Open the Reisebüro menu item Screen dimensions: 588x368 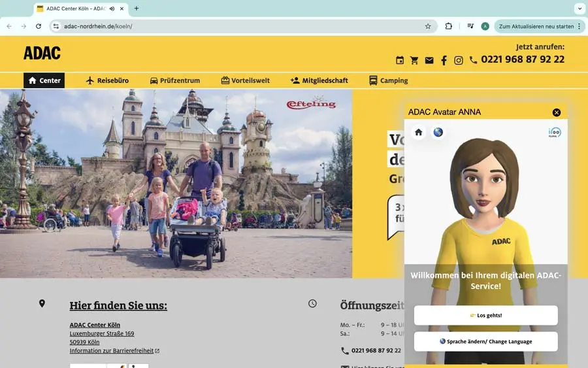107,80
